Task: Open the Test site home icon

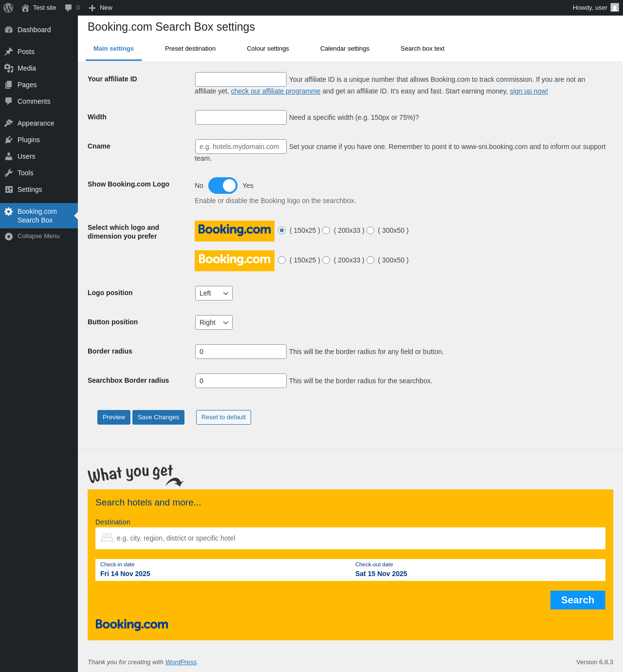Action: [25, 8]
